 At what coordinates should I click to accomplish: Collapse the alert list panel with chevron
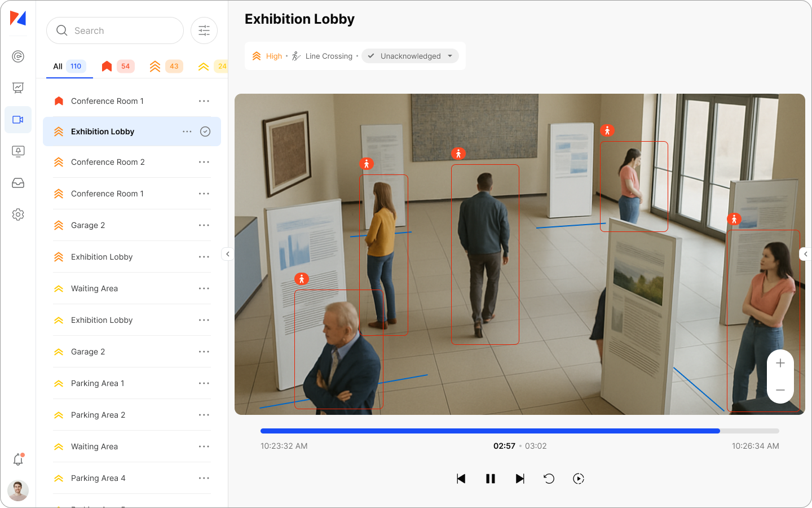tap(228, 254)
